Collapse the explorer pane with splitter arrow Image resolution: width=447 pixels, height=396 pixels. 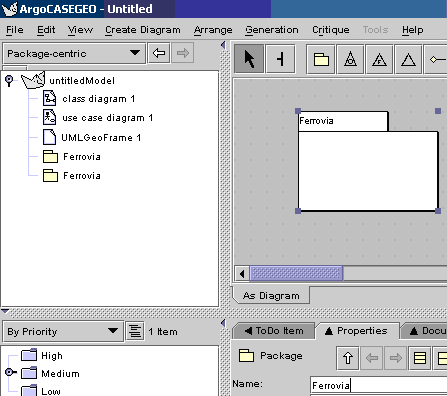[223, 45]
